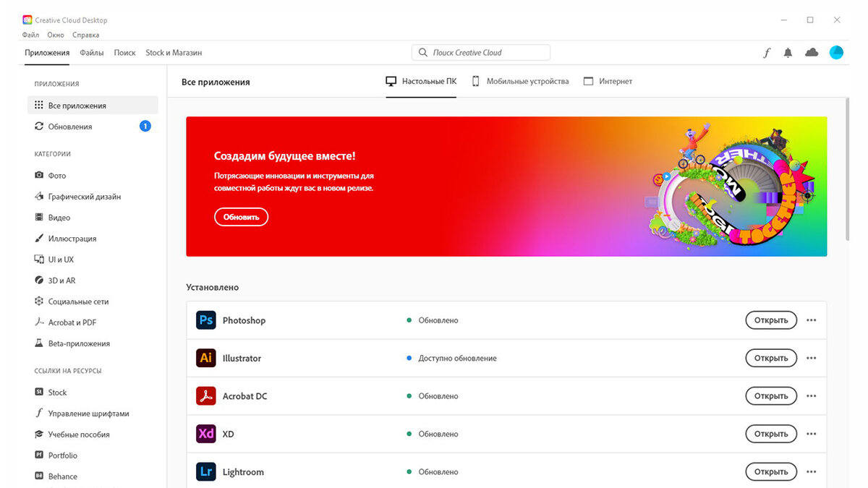This screenshot has height=488, width=868.
Task: Click the promo banner artwork
Action: point(731,187)
